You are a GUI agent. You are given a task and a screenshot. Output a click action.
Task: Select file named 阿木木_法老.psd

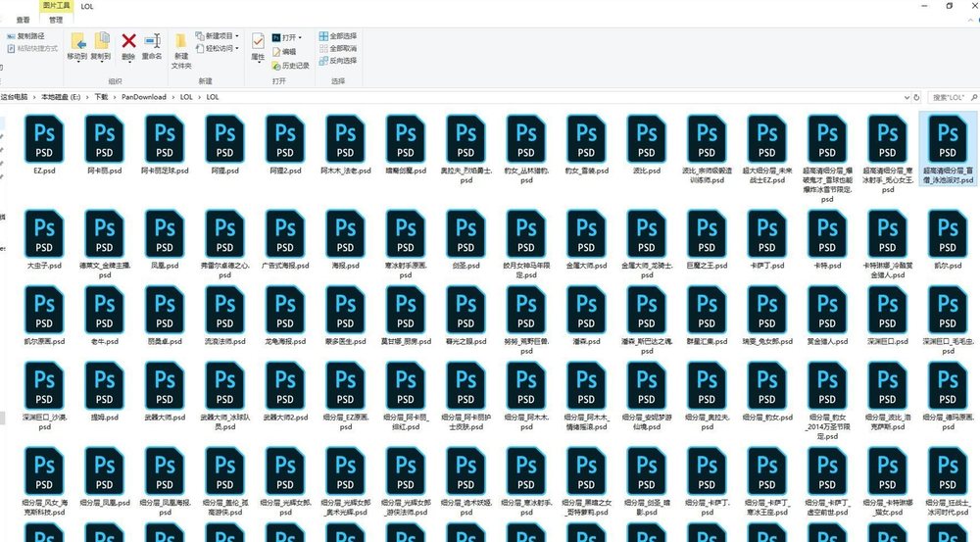pyautogui.click(x=346, y=171)
